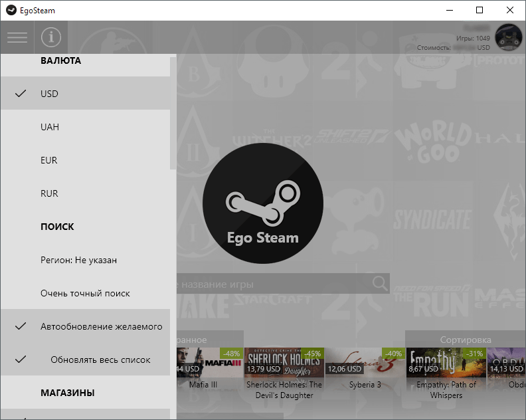Viewport: 526px width, 420px height.
Task: Click the magnifier search icon
Action: [380, 283]
